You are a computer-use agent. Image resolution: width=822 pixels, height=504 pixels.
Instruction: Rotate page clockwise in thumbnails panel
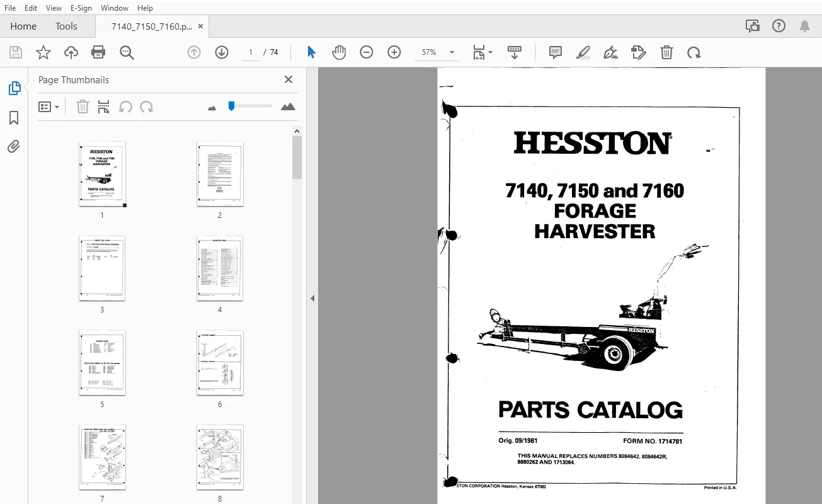tap(147, 107)
